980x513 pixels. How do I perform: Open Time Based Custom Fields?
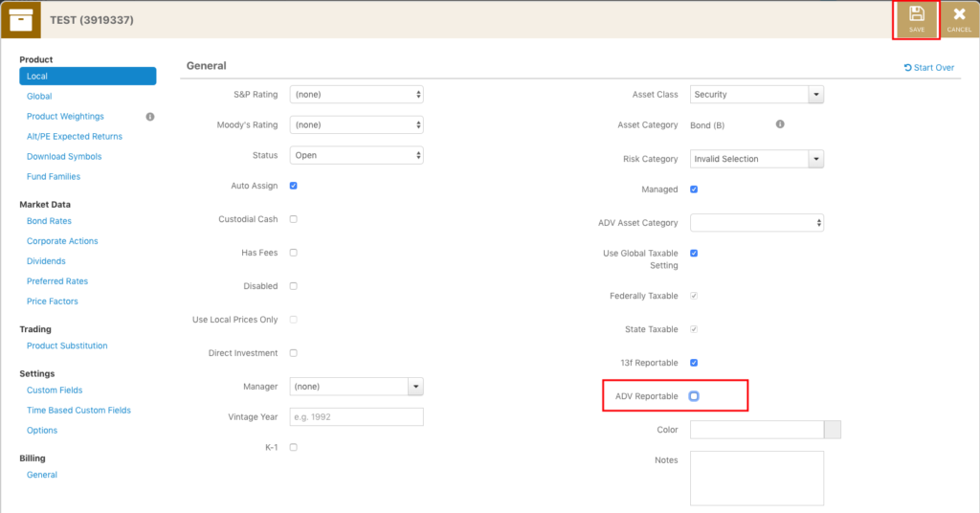point(78,410)
